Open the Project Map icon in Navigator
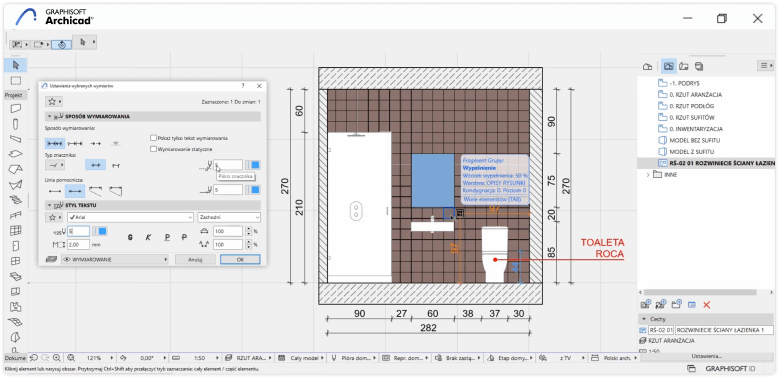The image size is (779, 378). [x=647, y=66]
